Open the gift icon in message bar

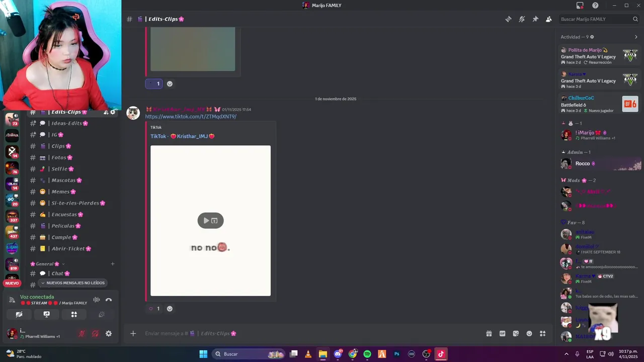489,333
